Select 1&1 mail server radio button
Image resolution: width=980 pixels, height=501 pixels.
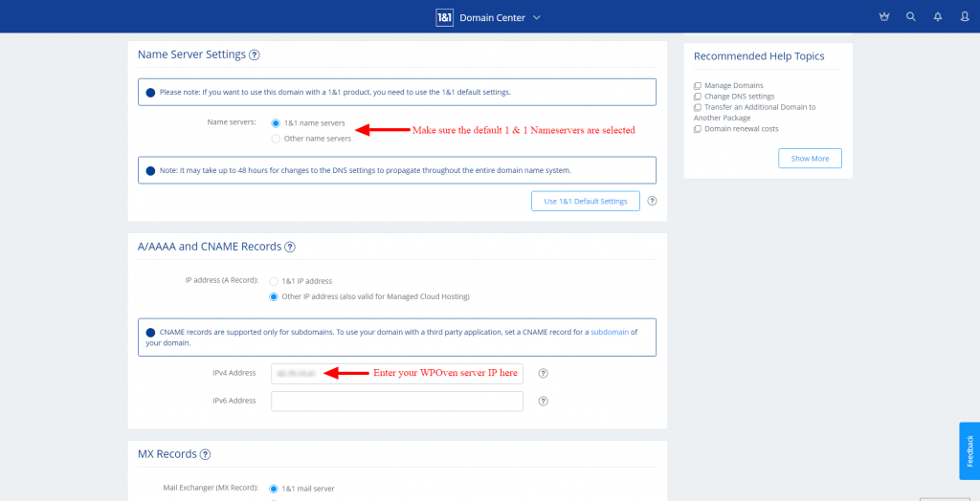point(274,489)
